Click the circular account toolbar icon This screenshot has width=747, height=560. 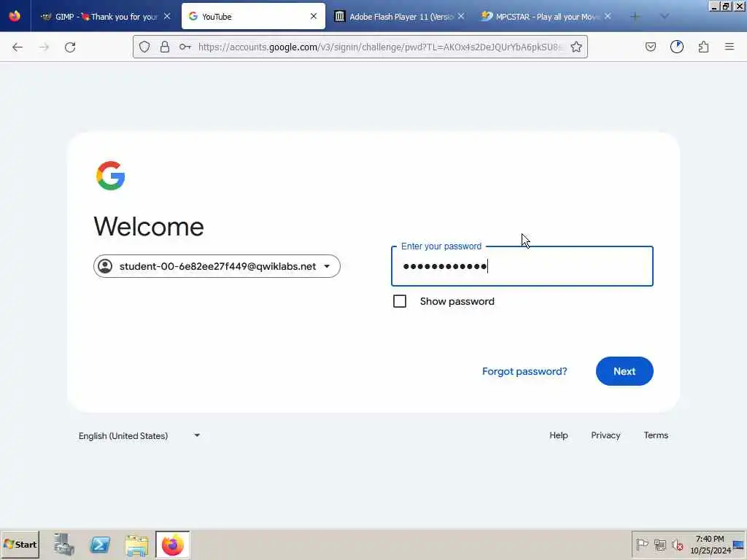pos(676,47)
